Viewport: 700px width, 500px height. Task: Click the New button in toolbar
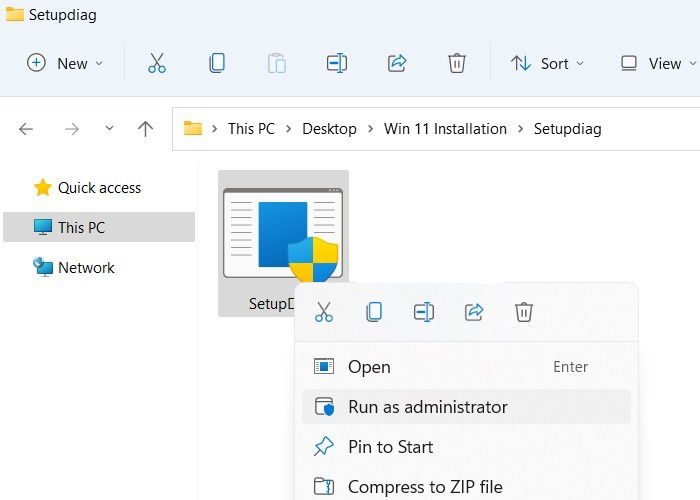[x=65, y=63]
